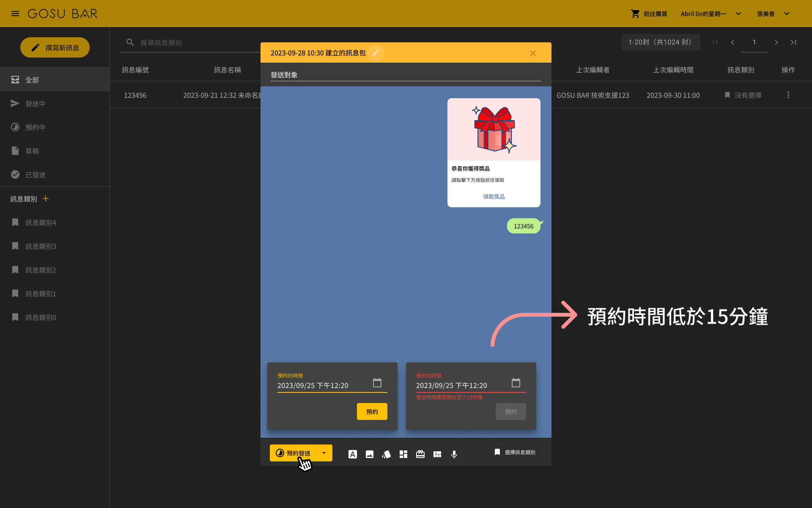Open 訊息類別2 category

tap(55, 270)
